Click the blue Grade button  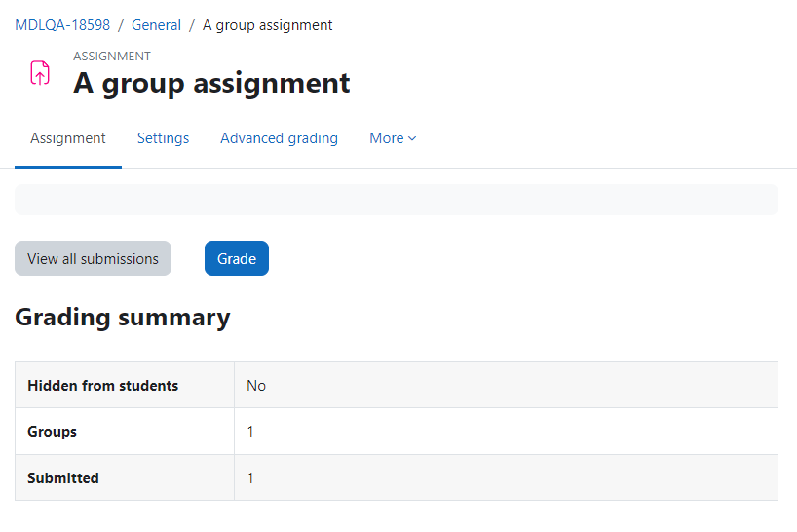click(237, 258)
